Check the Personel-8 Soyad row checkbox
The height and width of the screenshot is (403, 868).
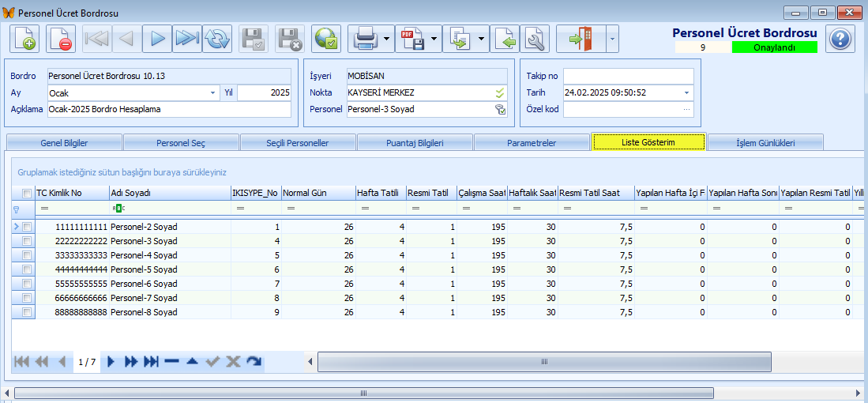tap(27, 312)
